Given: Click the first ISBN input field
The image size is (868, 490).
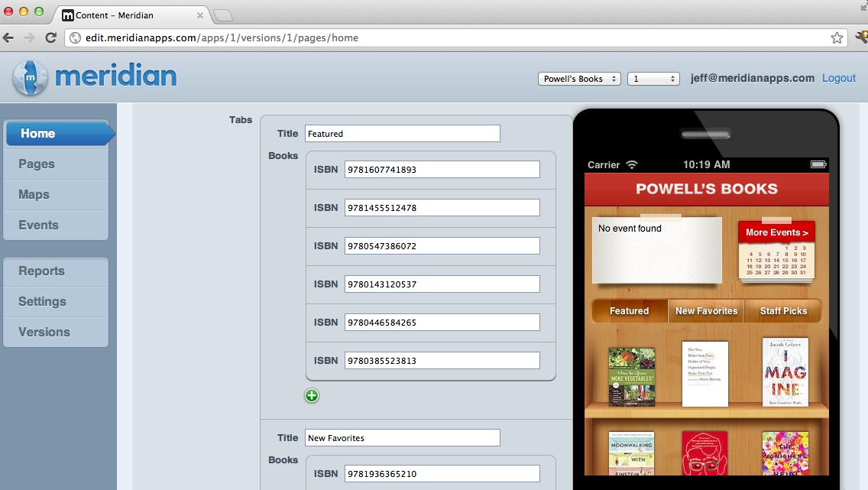Looking at the screenshot, I should (x=442, y=169).
